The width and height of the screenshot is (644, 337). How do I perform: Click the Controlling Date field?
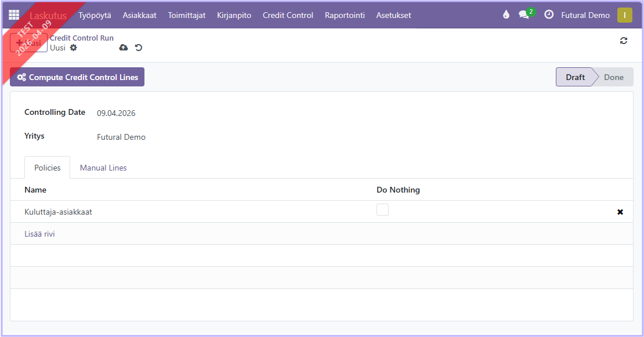tap(116, 113)
